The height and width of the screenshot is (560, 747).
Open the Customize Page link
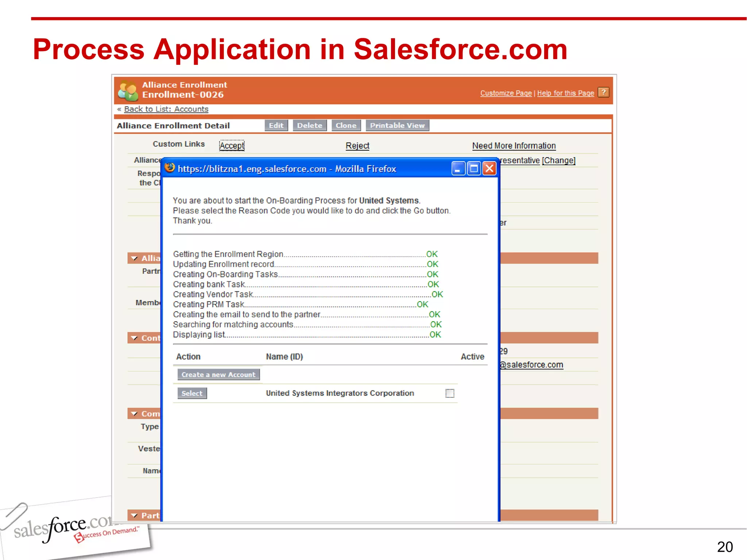[506, 93]
